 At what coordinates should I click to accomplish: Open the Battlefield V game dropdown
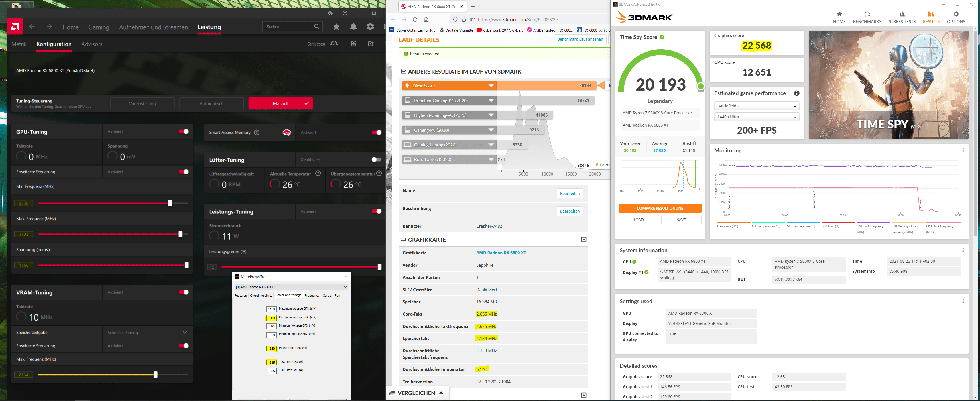pyautogui.click(x=756, y=106)
